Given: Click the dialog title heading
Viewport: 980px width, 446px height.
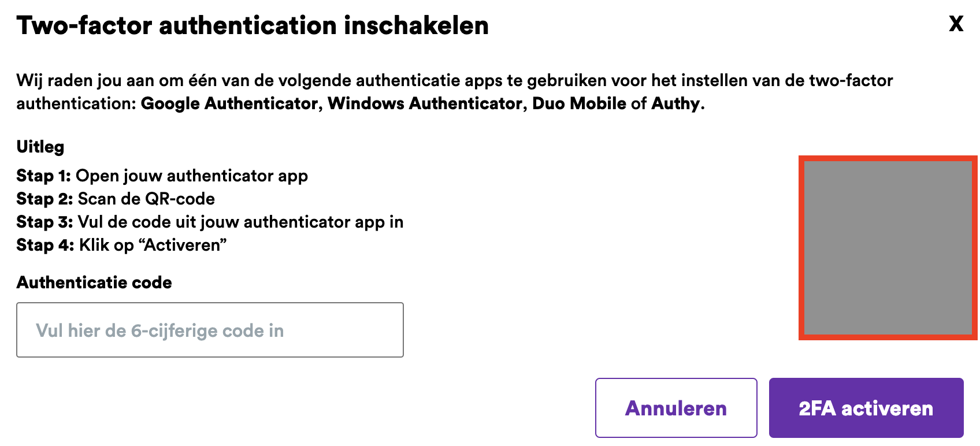Looking at the screenshot, I should pos(253,25).
